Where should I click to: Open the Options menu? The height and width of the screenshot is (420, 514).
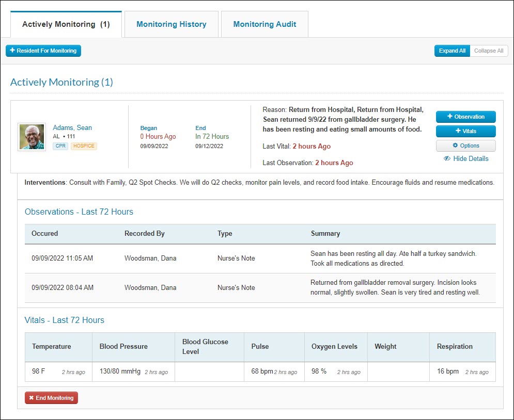(466, 146)
